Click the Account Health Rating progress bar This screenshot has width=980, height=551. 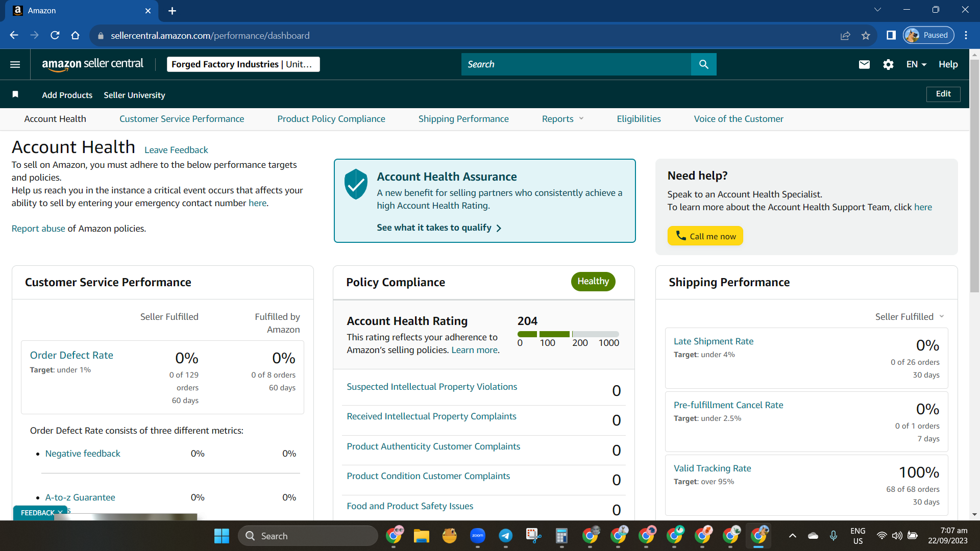coord(568,334)
